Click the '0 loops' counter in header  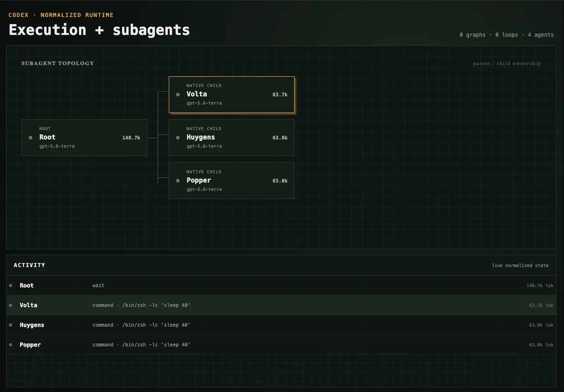(507, 35)
